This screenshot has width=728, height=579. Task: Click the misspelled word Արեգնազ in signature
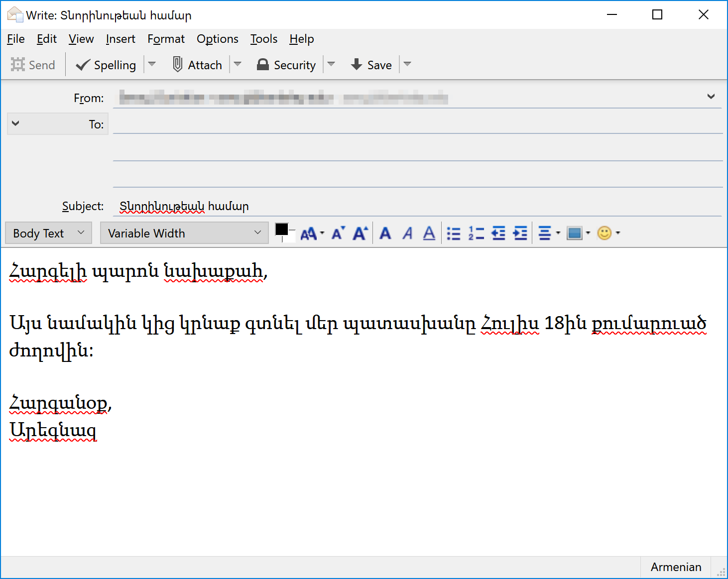tap(53, 430)
